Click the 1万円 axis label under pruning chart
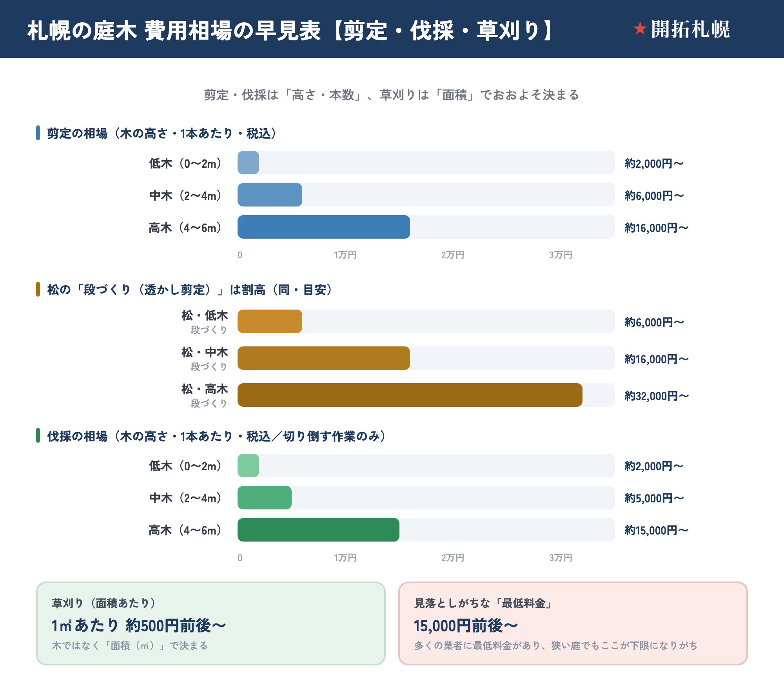This screenshot has width=784, height=674. point(345,255)
